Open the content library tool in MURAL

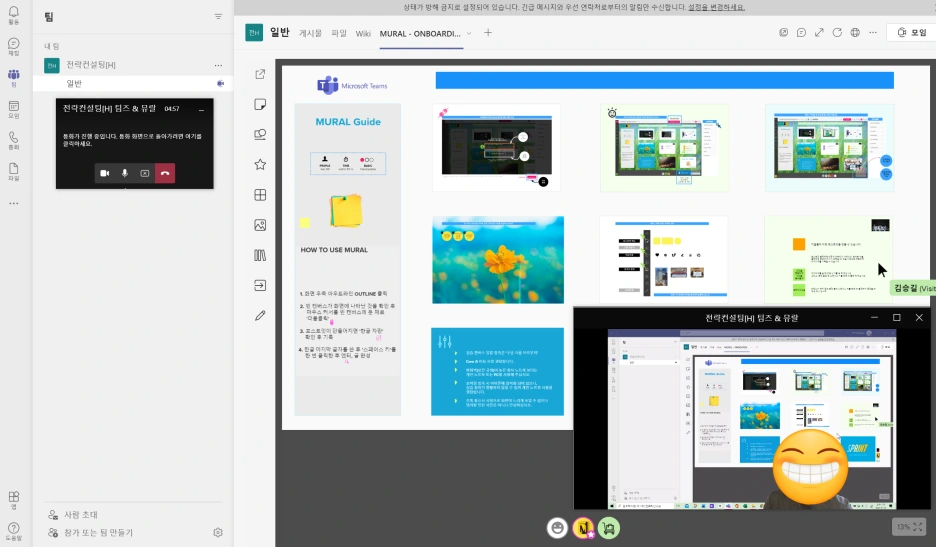click(260, 255)
